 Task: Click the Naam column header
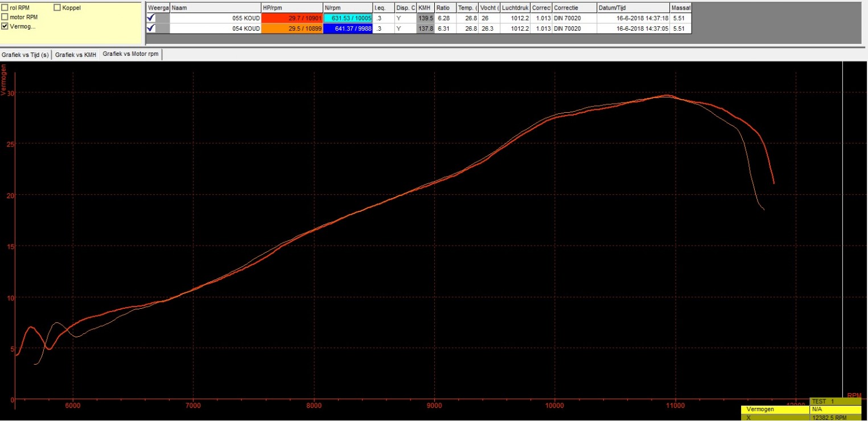pyautogui.click(x=216, y=9)
